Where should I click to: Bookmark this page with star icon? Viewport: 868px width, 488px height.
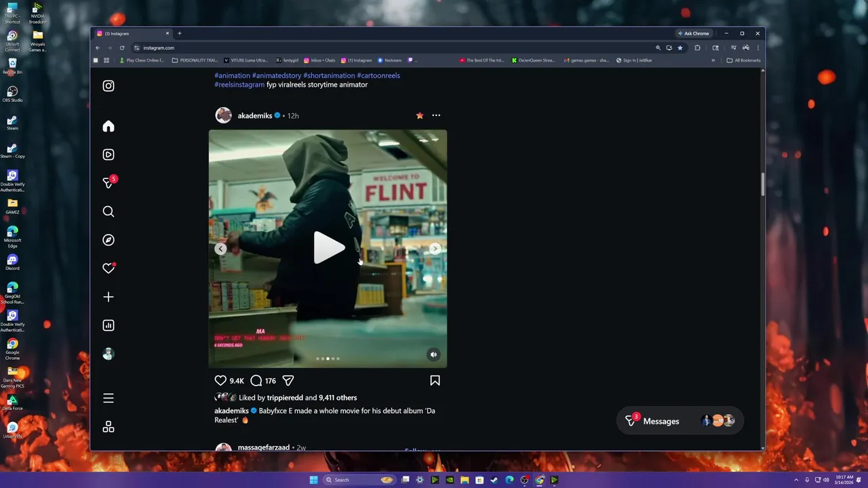(x=680, y=48)
